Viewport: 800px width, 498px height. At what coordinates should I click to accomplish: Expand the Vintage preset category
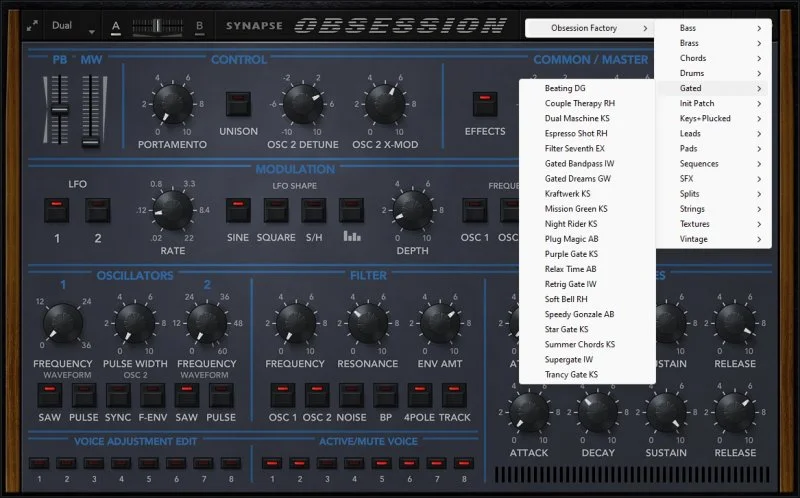click(x=713, y=239)
